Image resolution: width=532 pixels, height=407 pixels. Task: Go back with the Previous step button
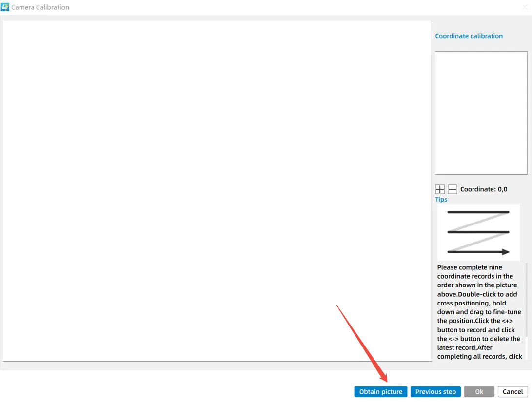click(x=435, y=392)
